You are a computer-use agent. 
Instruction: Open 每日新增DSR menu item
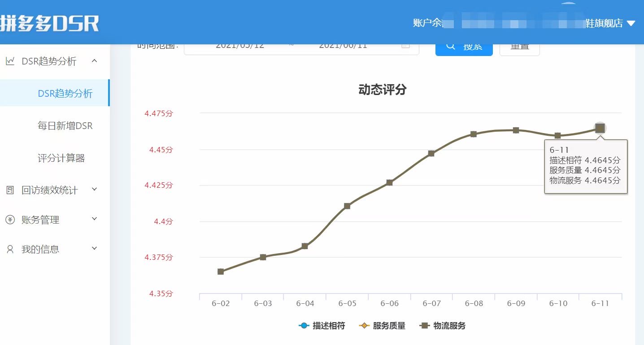pyautogui.click(x=65, y=126)
